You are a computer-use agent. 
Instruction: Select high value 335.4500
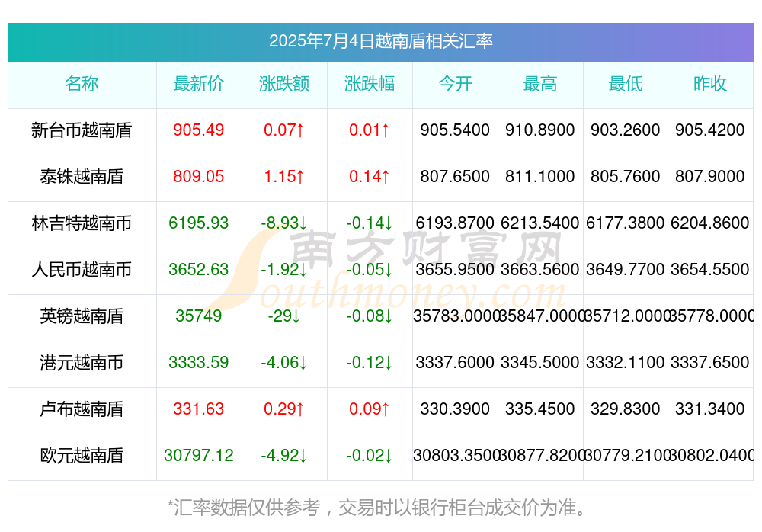[x=540, y=409]
